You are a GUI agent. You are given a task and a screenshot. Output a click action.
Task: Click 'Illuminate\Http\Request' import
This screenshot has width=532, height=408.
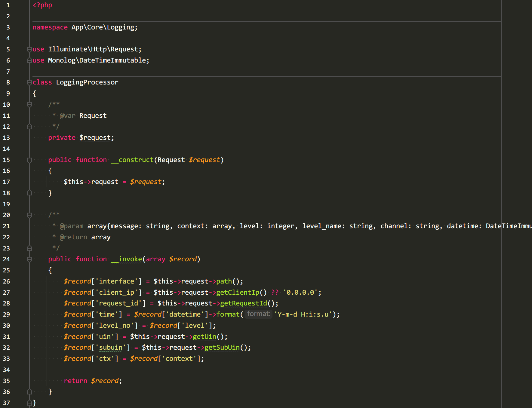93,49
